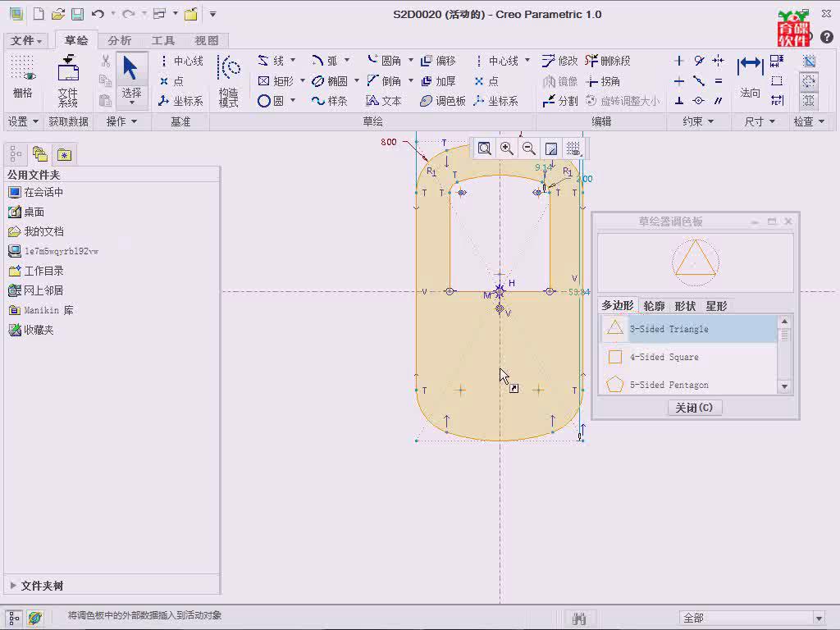Select the 样条 (Spline) tool
This screenshot has width=840, height=630.
[x=330, y=101]
